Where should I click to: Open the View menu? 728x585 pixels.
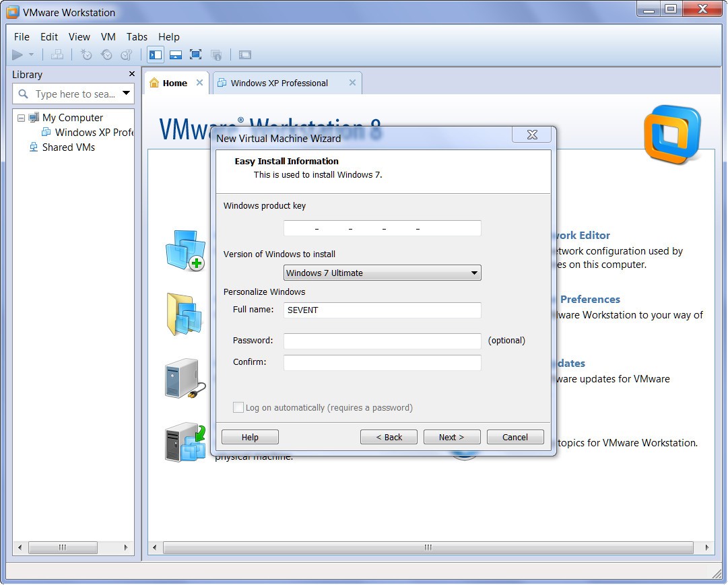click(79, 36)
